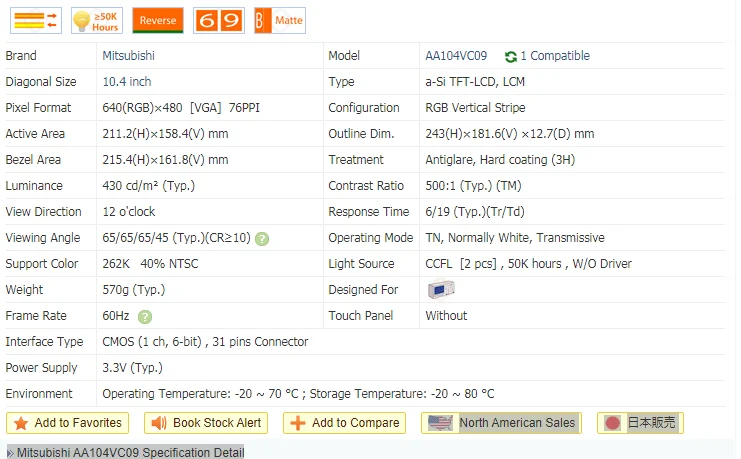This screenshot has height=459, width=741.
Task: Click the 12 o'clock view direction value
Action: [x=129, y=212]
